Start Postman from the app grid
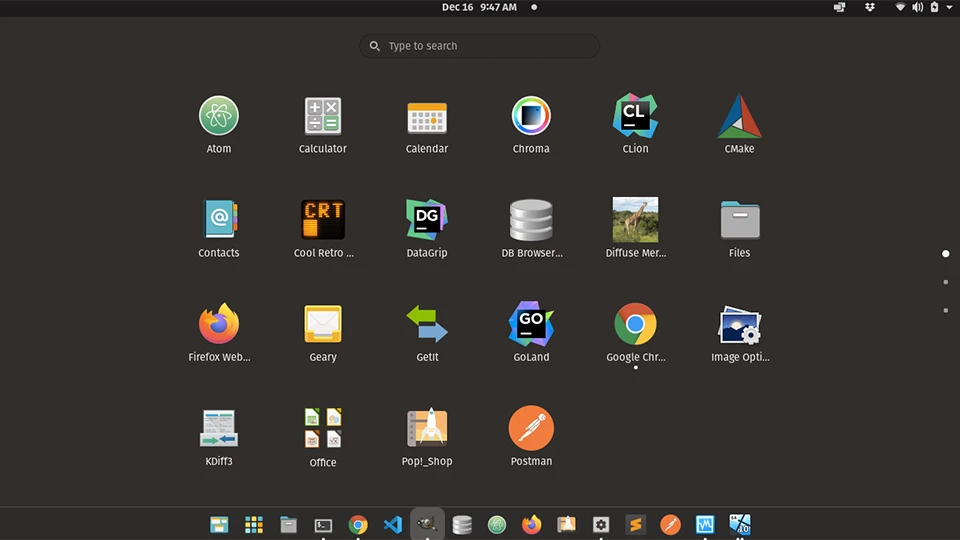This screenshot has height=540, width=960. (531, 429)
